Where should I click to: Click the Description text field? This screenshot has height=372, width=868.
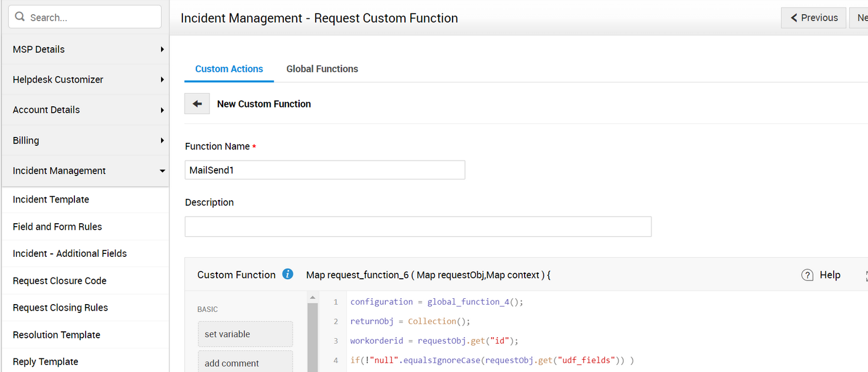click(x=418, y=227)
